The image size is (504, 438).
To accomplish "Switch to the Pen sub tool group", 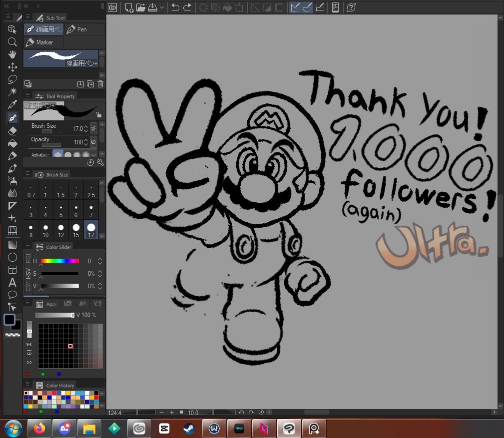I will (85, 29).
